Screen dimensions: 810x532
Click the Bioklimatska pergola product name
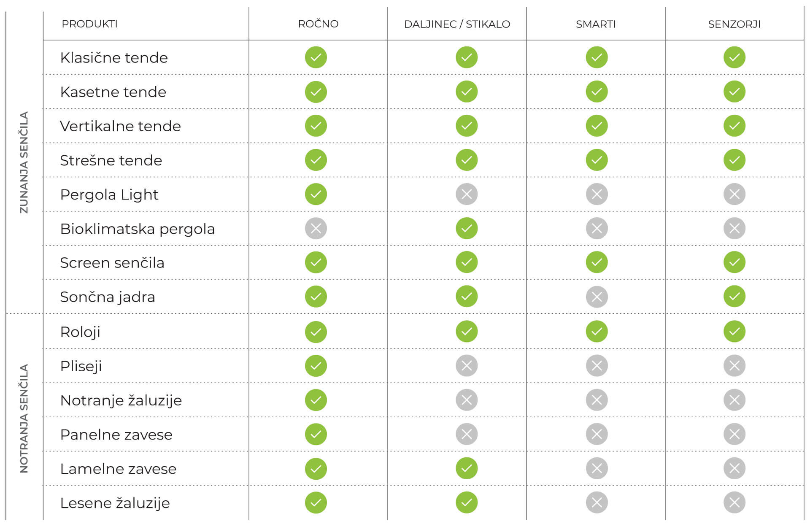[x=137, y=229]
